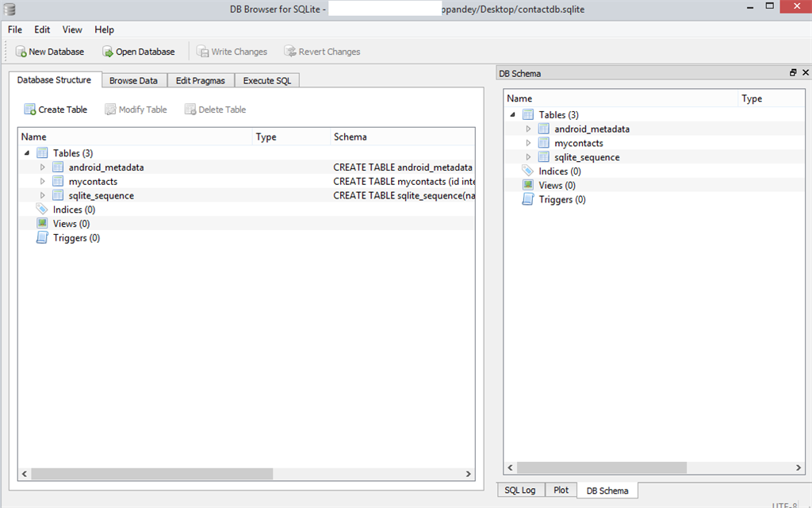Click right scroll arrow in Database Structure pane

(468, 474)
